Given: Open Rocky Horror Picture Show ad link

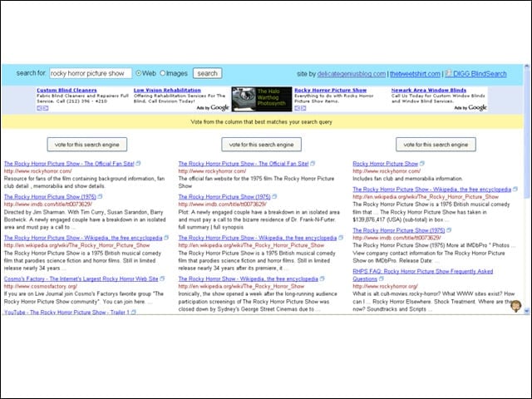Looking at the screenshot, I should tap(331, 91).
